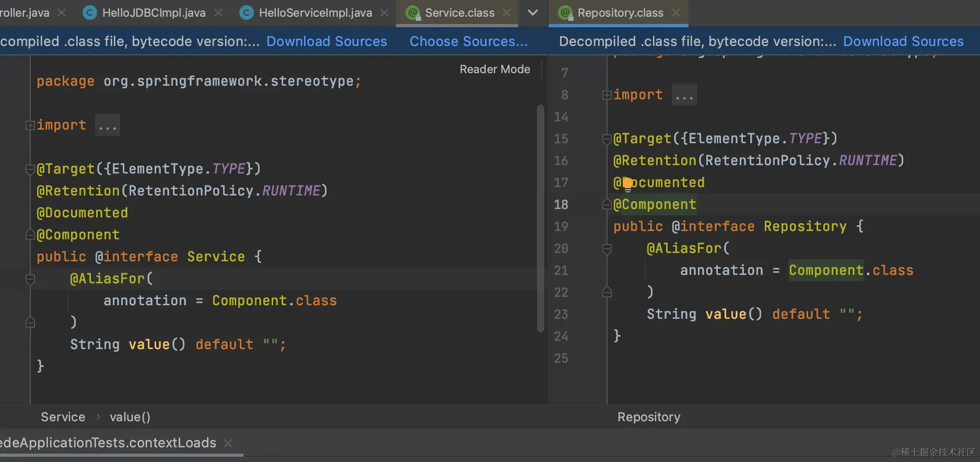Viewport: 980px width, 462px height.
Task: Click the package org.springframework.stereotype statement
Action: (199, 81)
